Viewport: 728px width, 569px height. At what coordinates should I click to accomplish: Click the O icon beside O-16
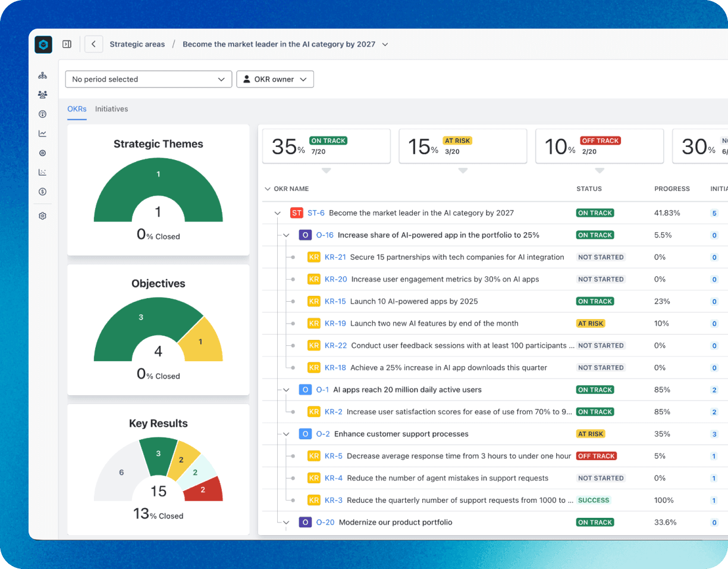305,235
